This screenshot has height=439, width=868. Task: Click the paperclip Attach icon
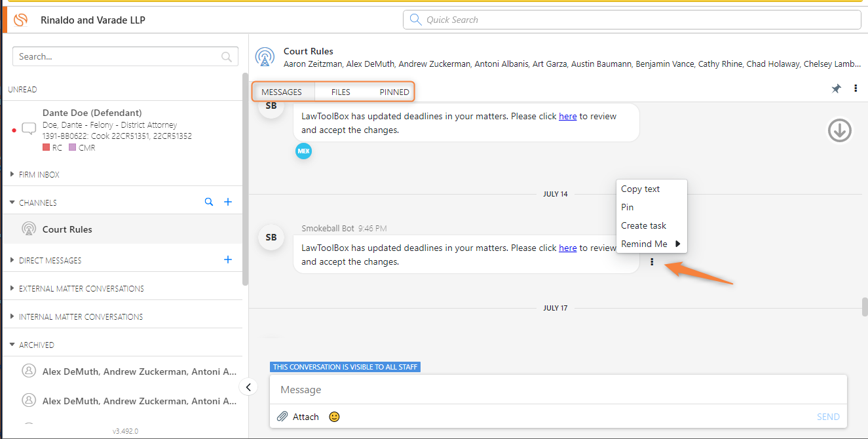pyautogui.click(x=282, y=417)
